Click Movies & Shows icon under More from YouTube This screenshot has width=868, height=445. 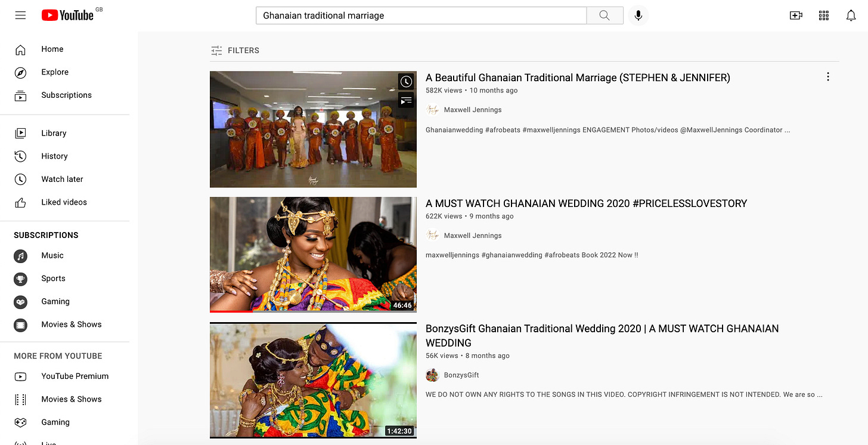(20, 399)
